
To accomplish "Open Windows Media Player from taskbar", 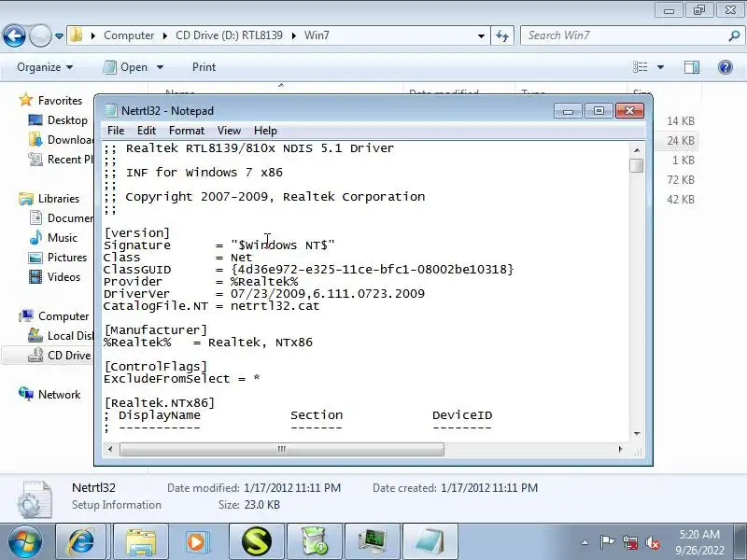I will point(196,541).
